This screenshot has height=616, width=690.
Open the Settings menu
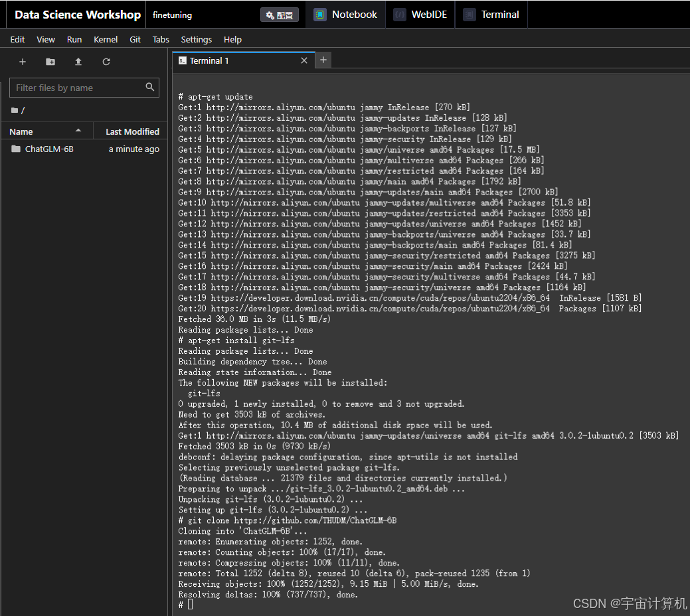[197, 40]
